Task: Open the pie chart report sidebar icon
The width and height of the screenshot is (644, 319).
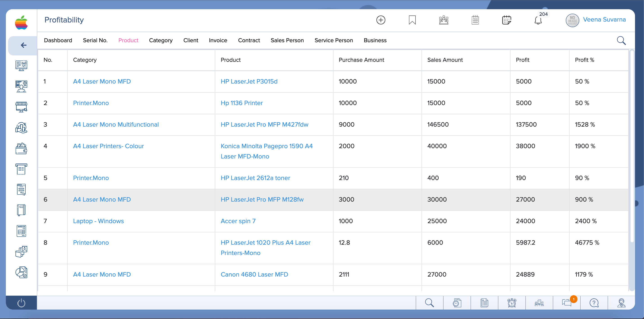Action: tap(21, 272)
